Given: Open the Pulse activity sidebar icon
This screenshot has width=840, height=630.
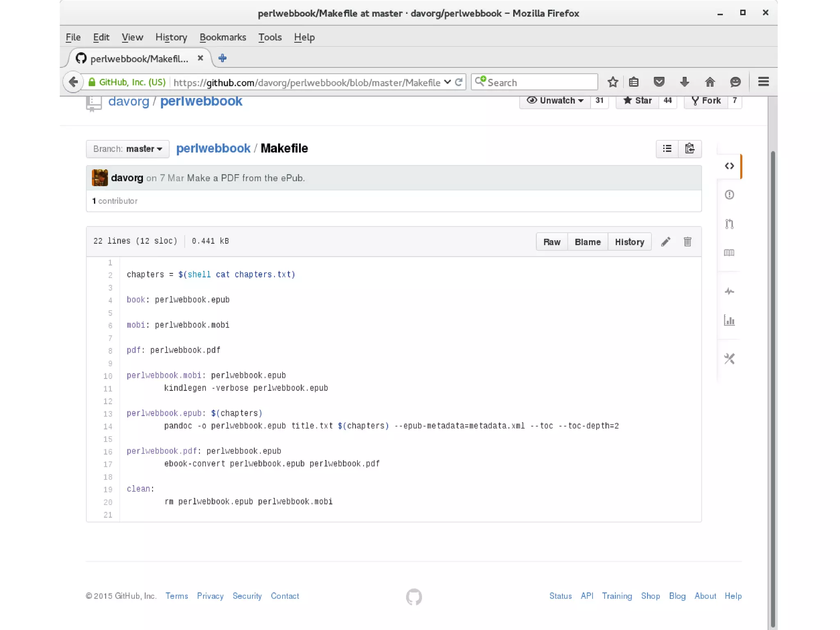Looking at the screenshot, I should 729,291.
